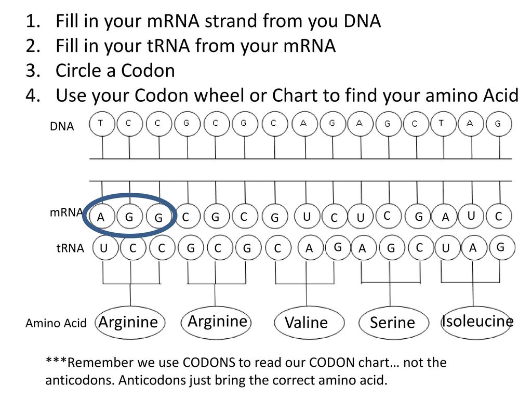
Task: Click the 'Remember we use CODONS' note
Action: pyautogui.click(x=246, y=371)
